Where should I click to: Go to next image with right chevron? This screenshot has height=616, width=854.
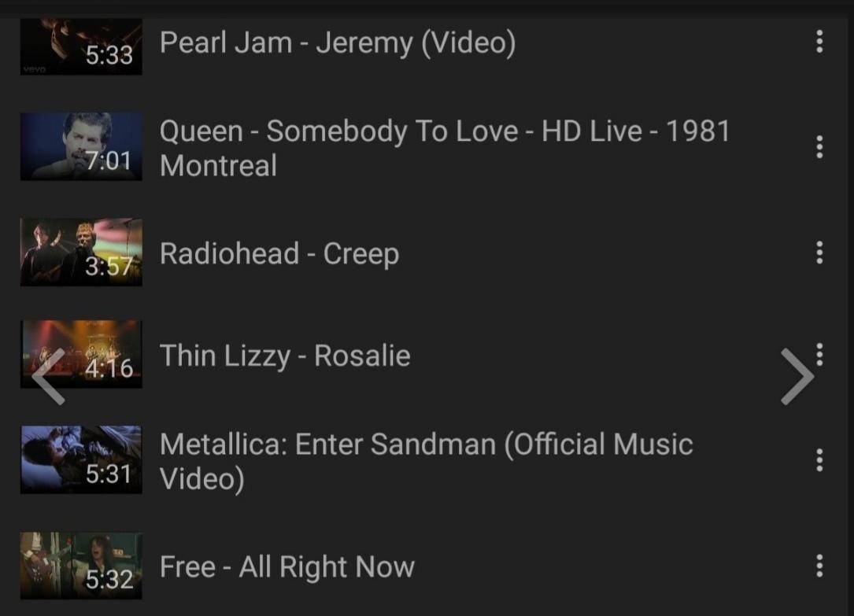[797, 377]
